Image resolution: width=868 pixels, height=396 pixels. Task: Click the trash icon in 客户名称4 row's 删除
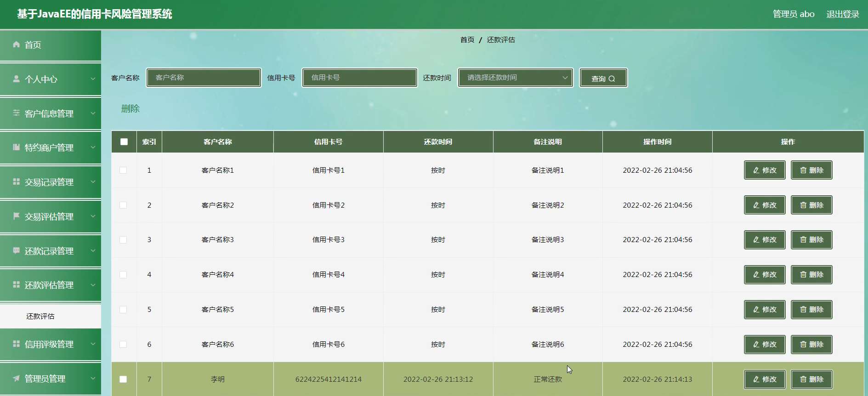(x=803, y=274)
